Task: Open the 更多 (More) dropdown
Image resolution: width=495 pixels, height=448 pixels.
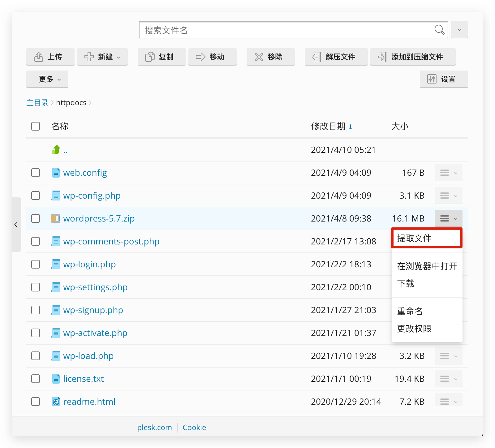Action: tap(47, 79)
